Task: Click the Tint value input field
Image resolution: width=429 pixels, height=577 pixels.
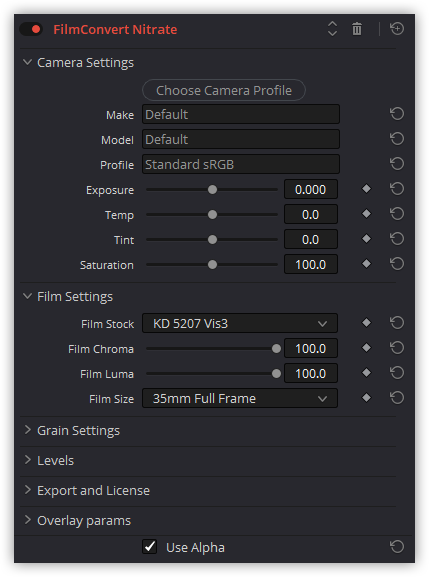Action: coord(311,240)
